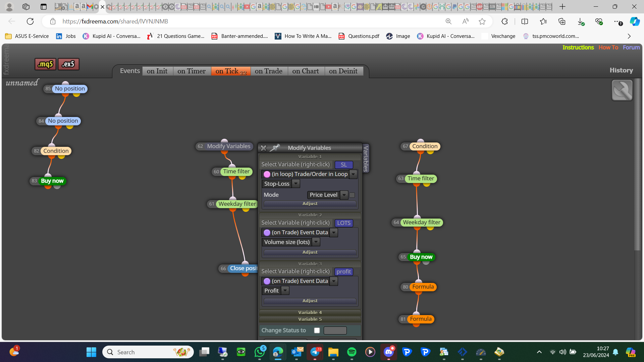Image resolution: width=644 pixels, height=362 pixels.
Task: View site information lock icon
Action: (53, 21)
